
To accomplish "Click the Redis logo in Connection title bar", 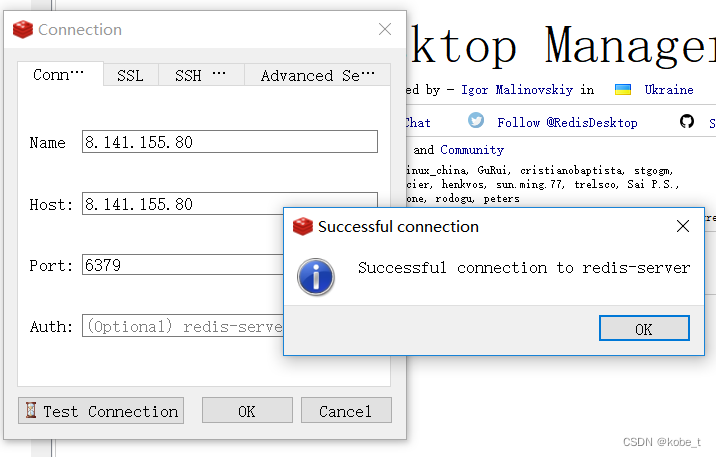I will click(22, 30).
